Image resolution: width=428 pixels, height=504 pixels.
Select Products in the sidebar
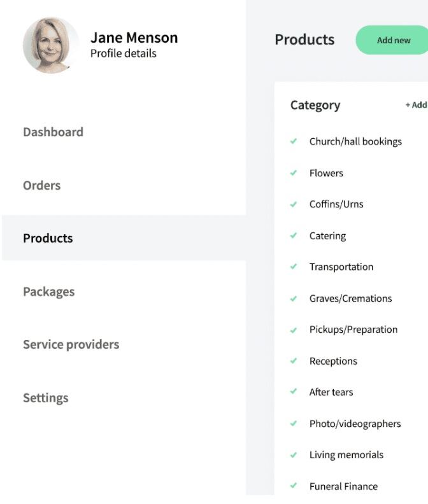coord(48,239)
